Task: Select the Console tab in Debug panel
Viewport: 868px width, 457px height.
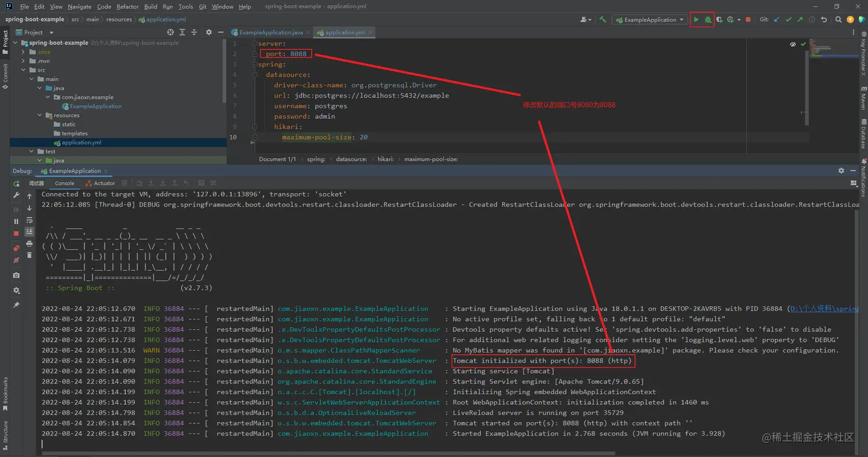Action: [64, 183]
